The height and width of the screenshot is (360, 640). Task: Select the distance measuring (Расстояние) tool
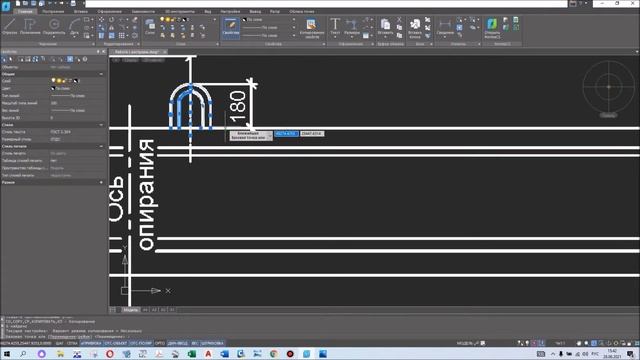point(445,27)
